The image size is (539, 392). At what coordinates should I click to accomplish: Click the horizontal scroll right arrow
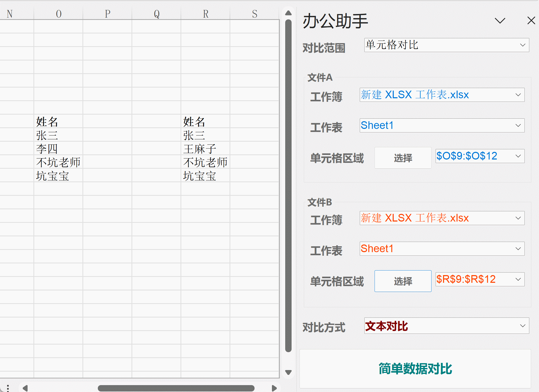[x=274, y=388]
